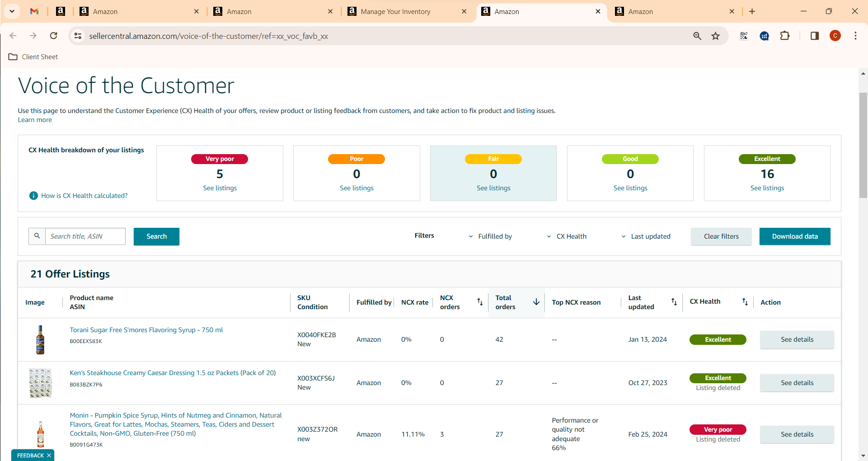This screenshot has width=868, height=461.
Task: Sort by Total orders descending arrow
Action: pos(536,302)
